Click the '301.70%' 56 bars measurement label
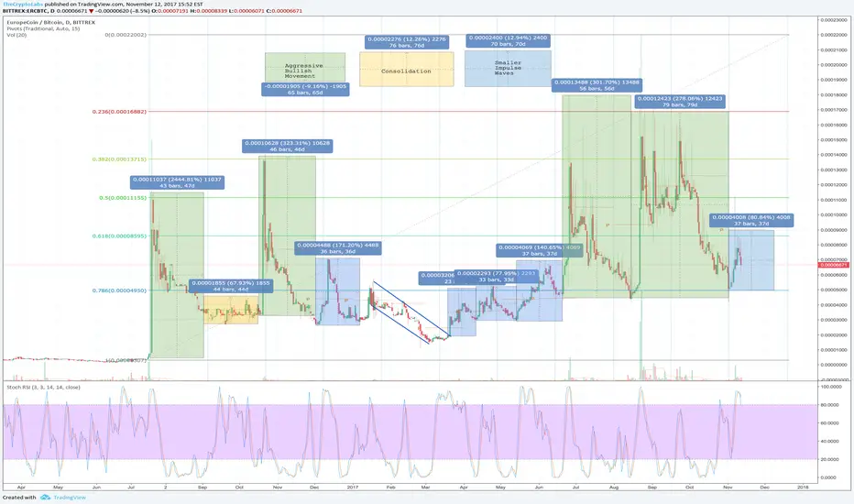Image resolution: width=854 pixels, height=504 pixels. click(597, 85)
